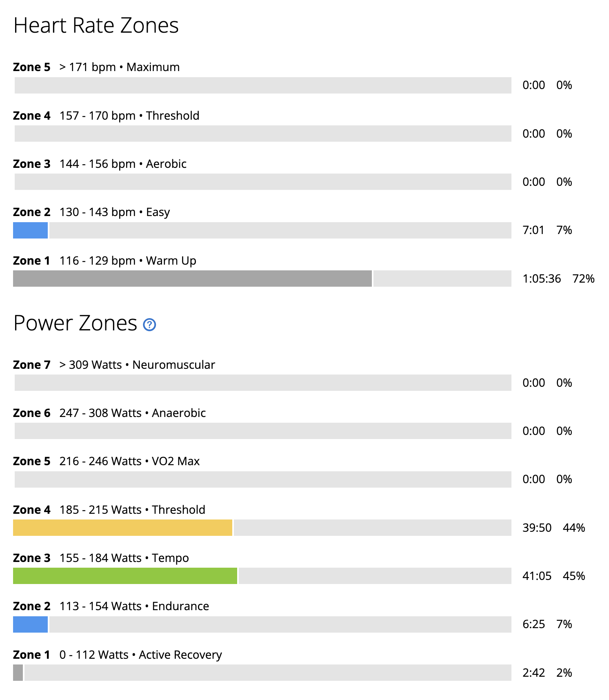Click the yellow Threshold power zone bar

tap(122, 528)
